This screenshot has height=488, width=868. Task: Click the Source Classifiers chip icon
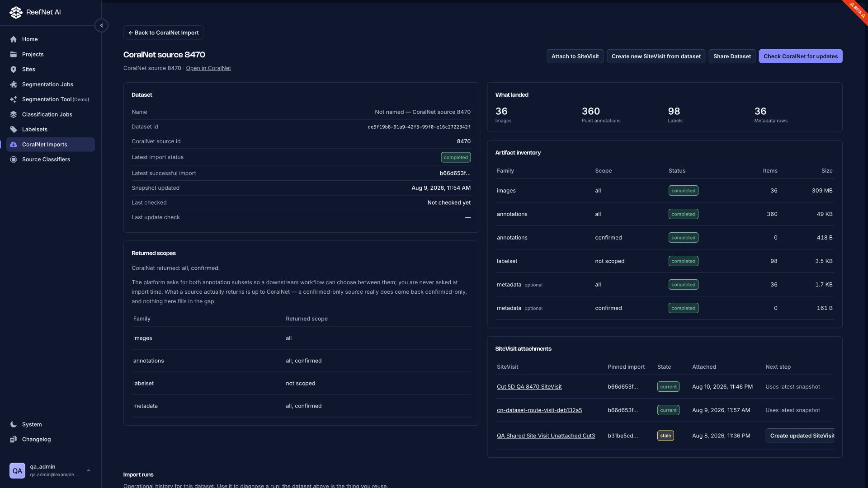14,160
